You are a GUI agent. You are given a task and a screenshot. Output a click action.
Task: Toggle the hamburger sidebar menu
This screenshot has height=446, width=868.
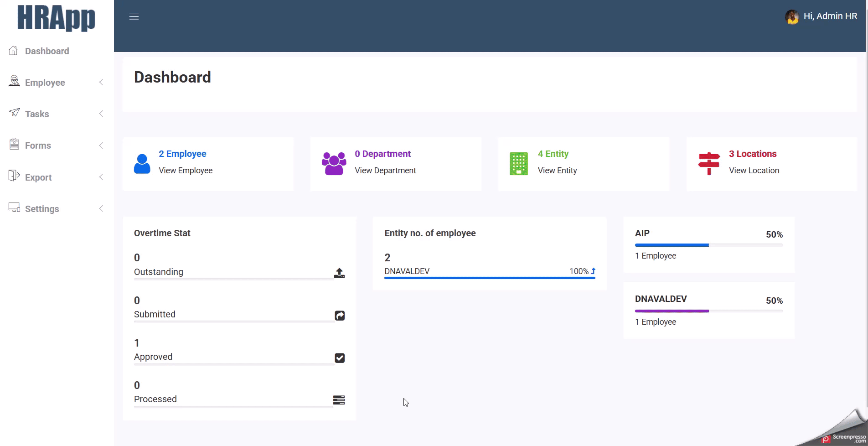134,17
